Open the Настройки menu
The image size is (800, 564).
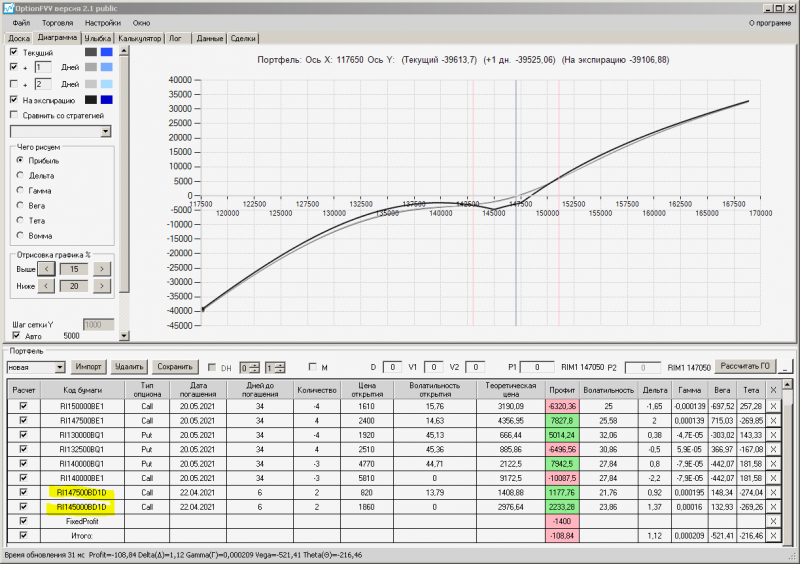pyautogui.click(x=103, y=23)
